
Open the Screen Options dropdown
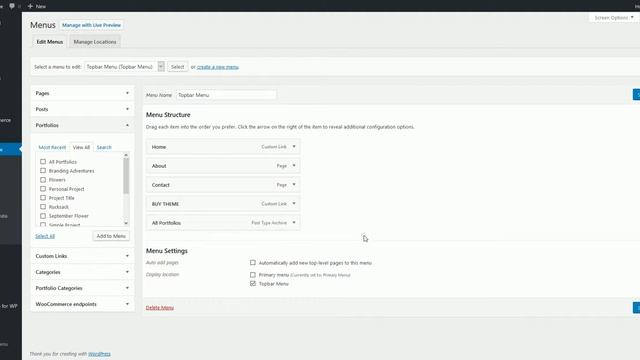click(x=613, y=18)
